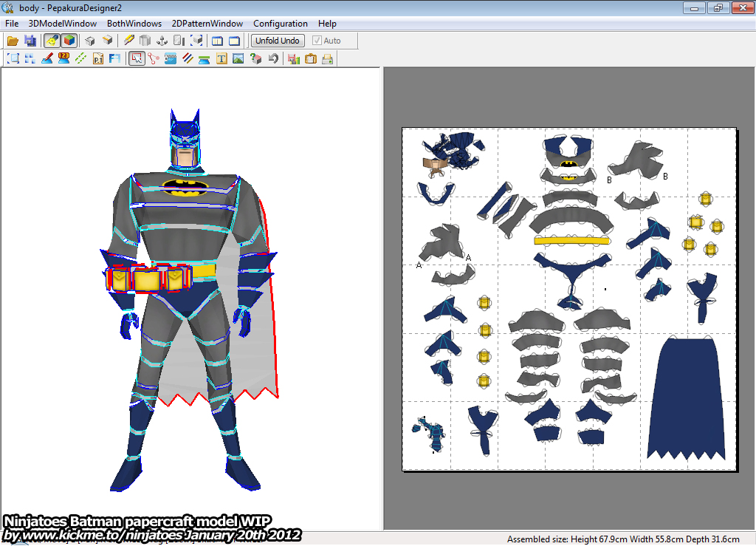Screen dimensions: 756x546
Task: Select the edge ID numbering tool
Action: (62, 58)
